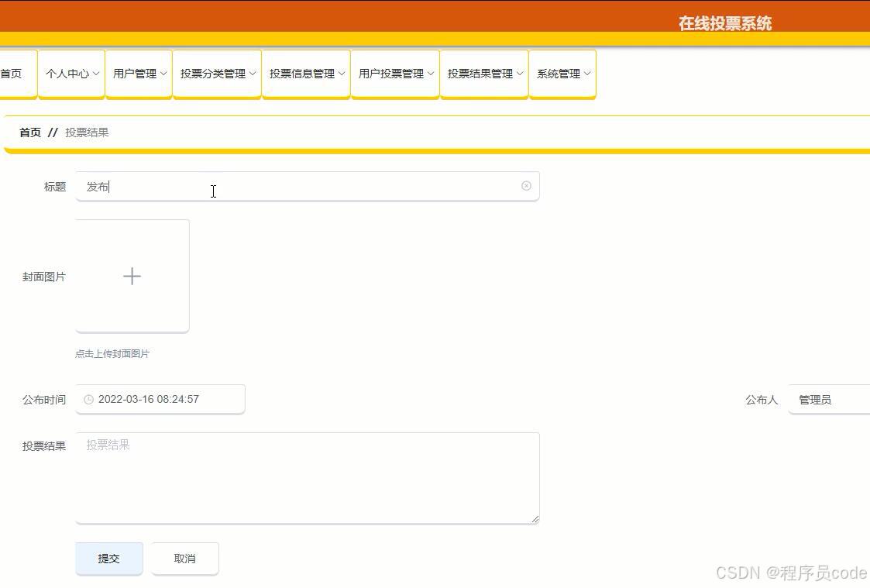870x588 pixels.
Task: Click into the 投票结果 textarea
Action: tap(308, 478)
